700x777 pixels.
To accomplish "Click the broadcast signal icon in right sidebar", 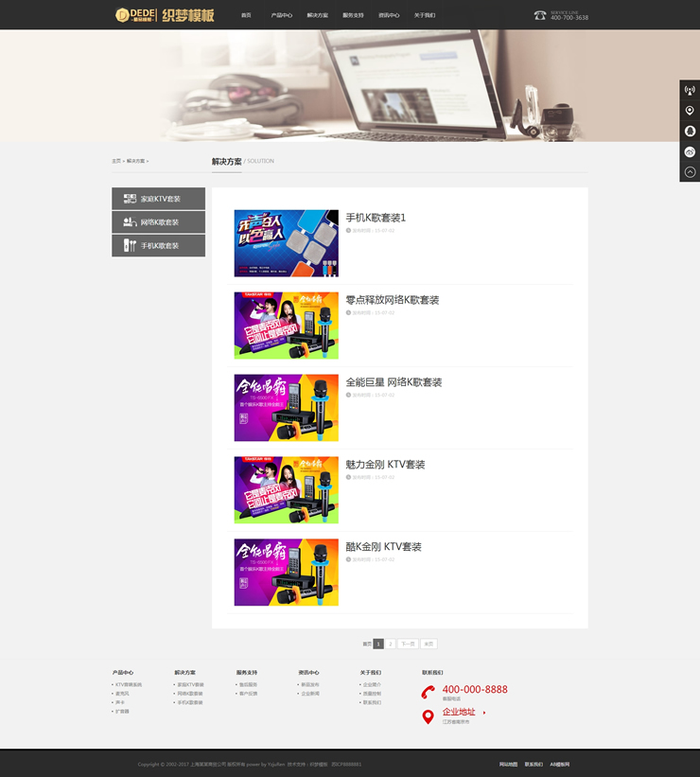I will pos(690,91).
